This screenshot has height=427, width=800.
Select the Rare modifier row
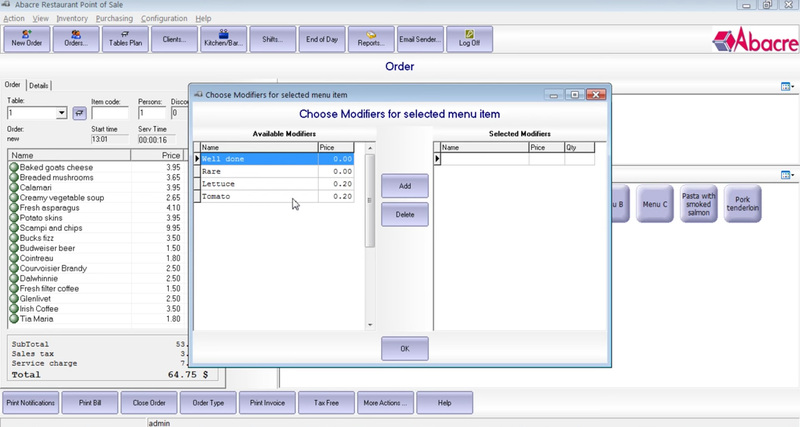(x=277, y=171)
